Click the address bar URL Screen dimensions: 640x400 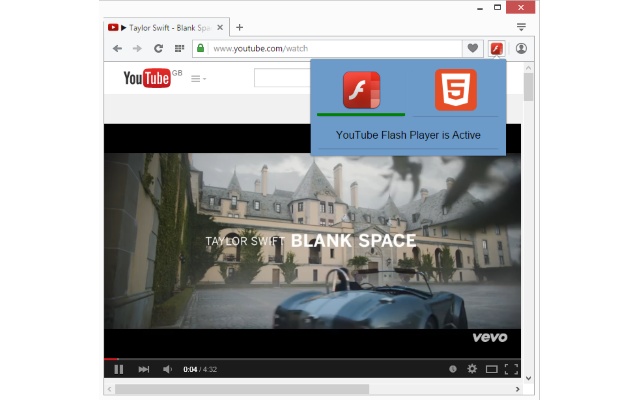pos(261,49)
